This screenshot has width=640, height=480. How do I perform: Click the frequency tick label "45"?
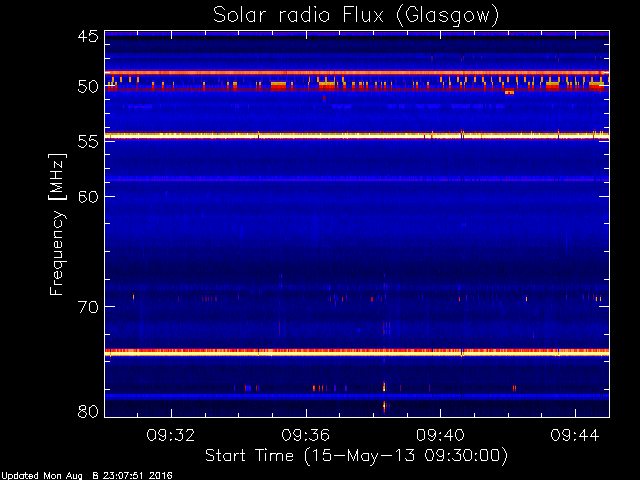coord(88,36)
